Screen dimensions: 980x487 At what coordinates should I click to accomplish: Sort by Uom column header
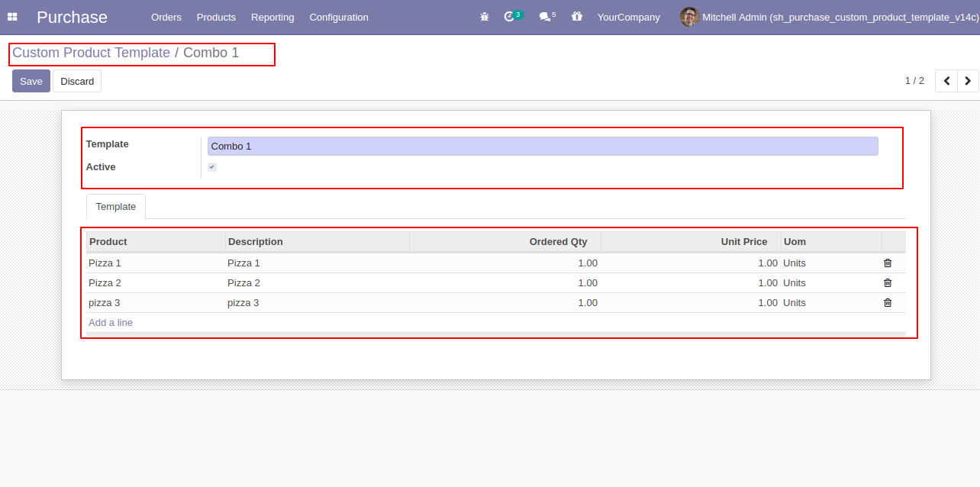point(831,242)
